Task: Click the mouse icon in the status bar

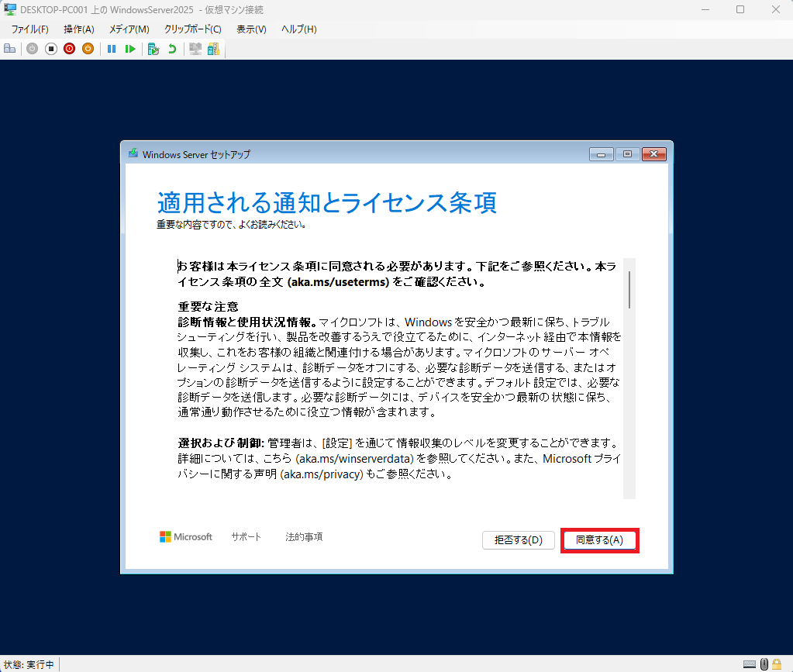Action: 764,664
